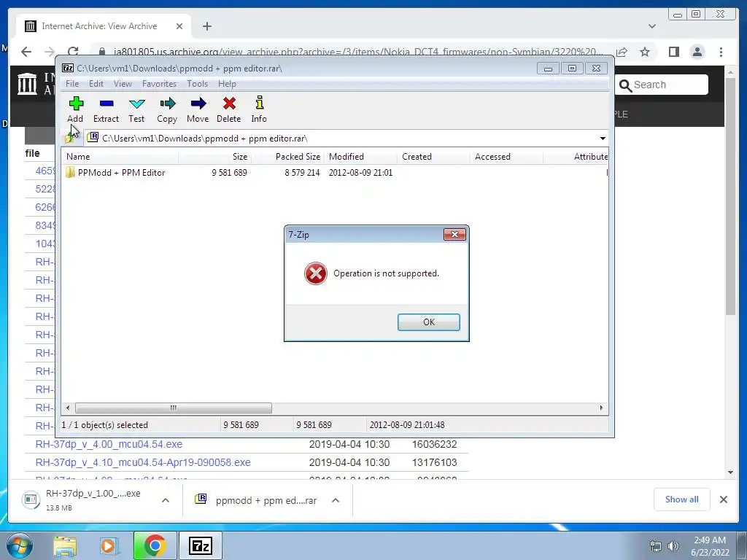Sort by the Accessed column header
Screen dimensions: 747x560
(x=506, y=157)
